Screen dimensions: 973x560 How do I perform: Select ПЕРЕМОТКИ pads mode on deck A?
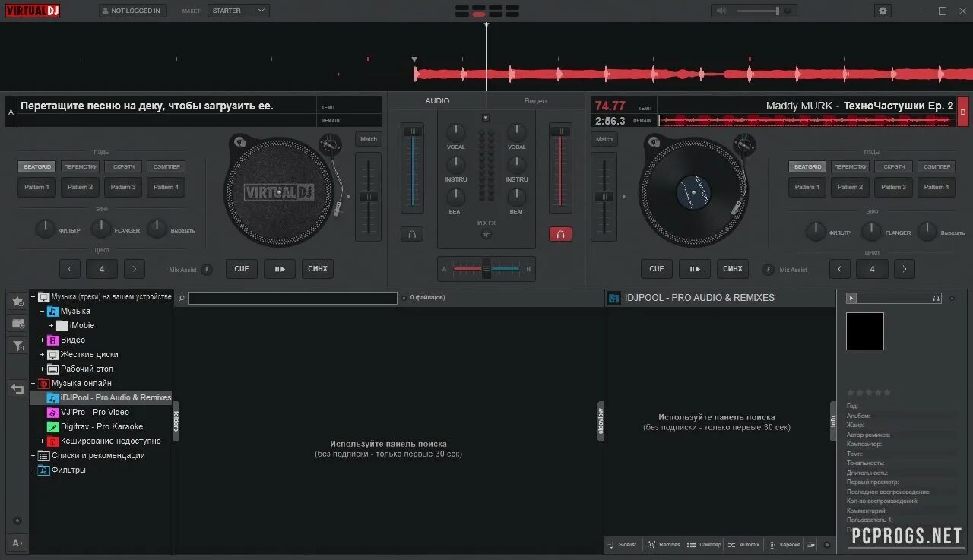click(81, 166)
